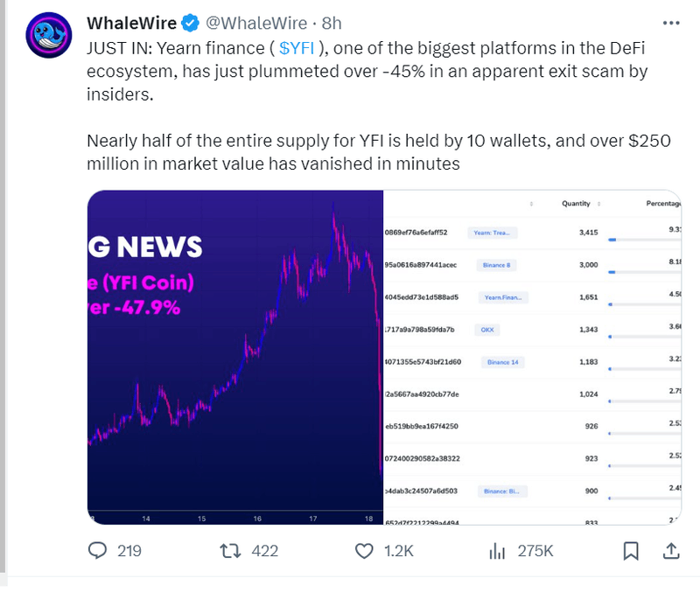
Task: Open the reply comment icon
Action: [x=97, y=550]
